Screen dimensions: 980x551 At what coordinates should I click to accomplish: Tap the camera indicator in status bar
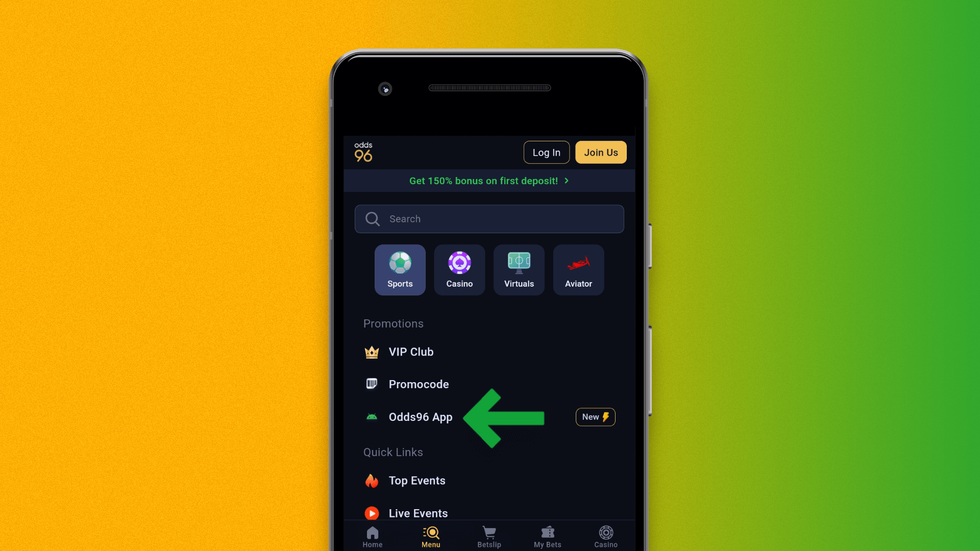pyautogui.click(x=385, y=89)
